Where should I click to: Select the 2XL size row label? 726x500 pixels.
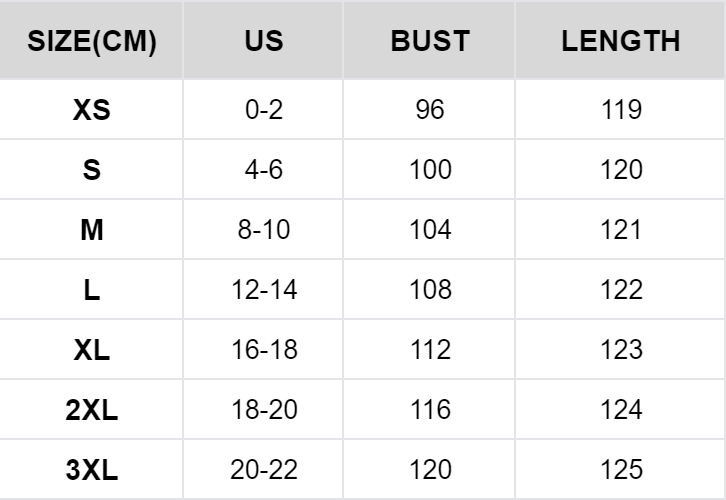92,410
